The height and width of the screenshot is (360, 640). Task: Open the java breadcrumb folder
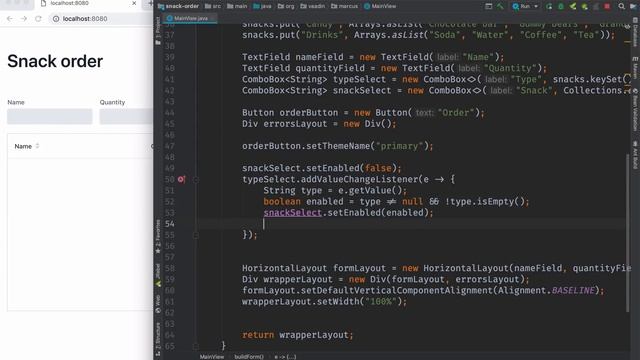pyautogui.click(x=262, y=6)
